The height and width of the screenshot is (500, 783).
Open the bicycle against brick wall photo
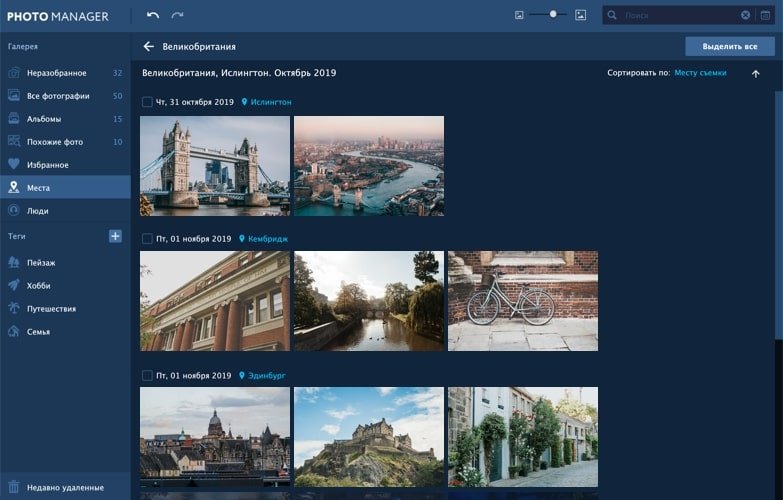[x=523, y=301]
